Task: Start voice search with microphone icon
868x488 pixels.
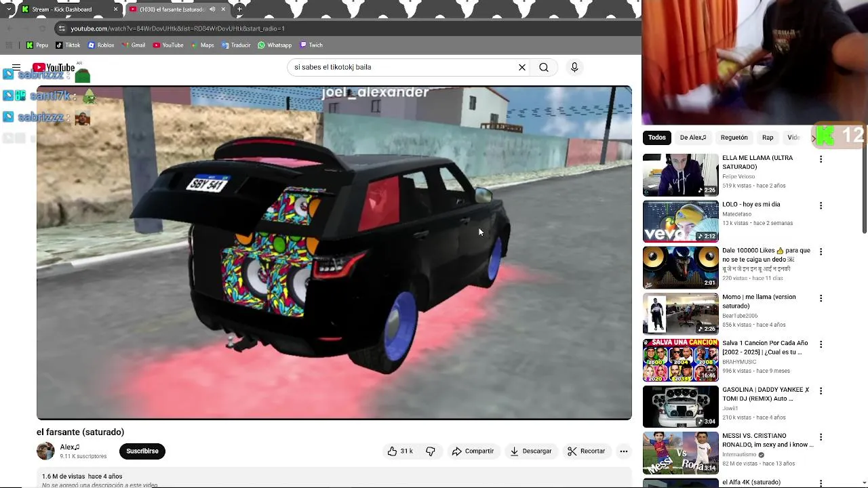Action: click(574, 68)
